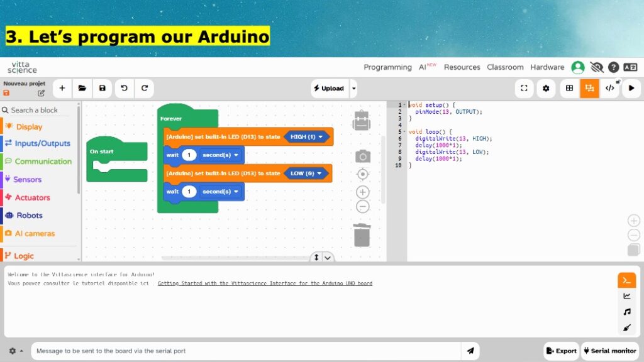This screenshot has height=362, width=644.
Task: Click the Serial monitor button
Action: pos(609,351)
